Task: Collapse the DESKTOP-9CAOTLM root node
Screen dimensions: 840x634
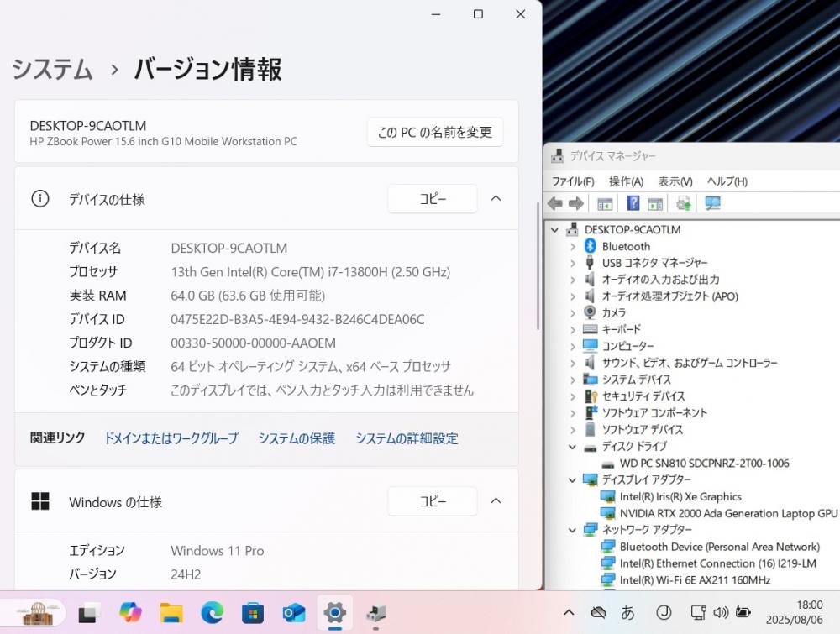Action: coord(555,230)
